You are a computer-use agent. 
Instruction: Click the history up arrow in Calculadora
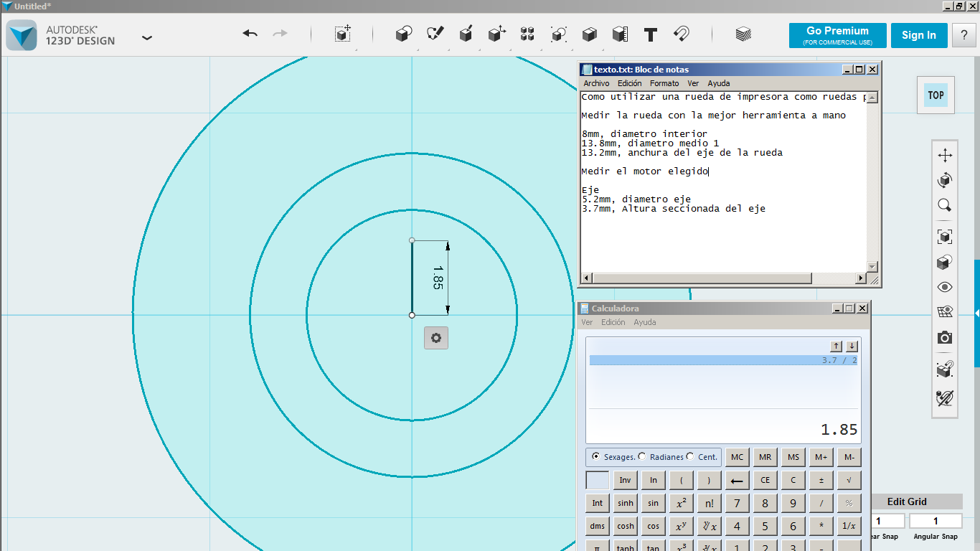tap(837, 346)
